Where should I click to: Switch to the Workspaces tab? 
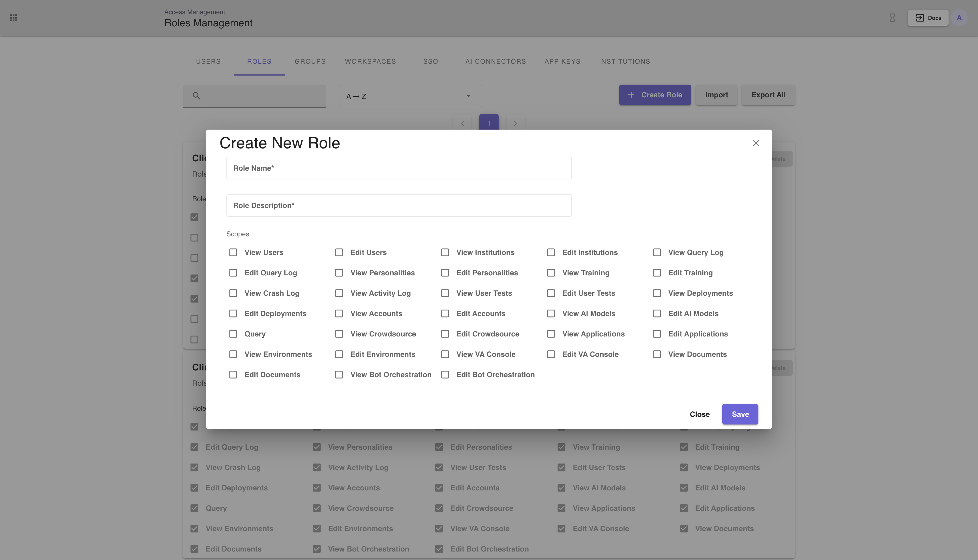370,61
